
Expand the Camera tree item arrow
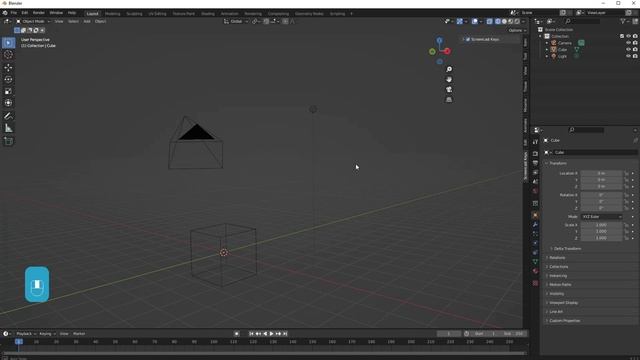tap(547, 43)
